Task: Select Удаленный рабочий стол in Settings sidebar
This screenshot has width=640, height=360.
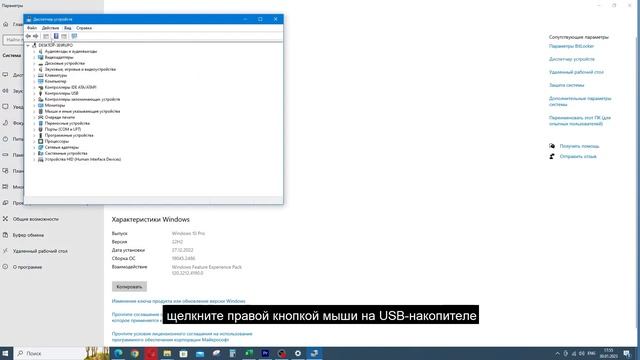Action: [x=40, y=251]
